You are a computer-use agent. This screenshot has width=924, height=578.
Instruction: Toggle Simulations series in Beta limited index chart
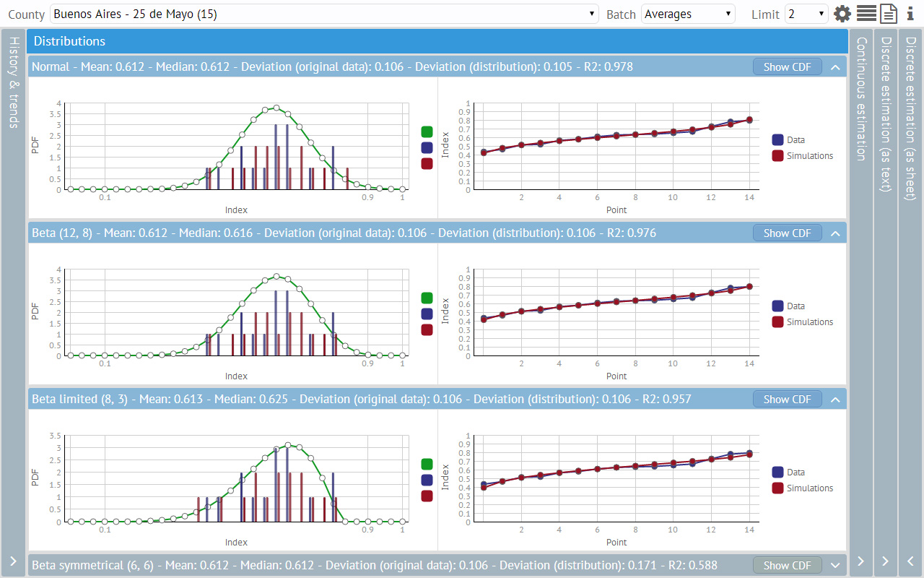[803, 488]
